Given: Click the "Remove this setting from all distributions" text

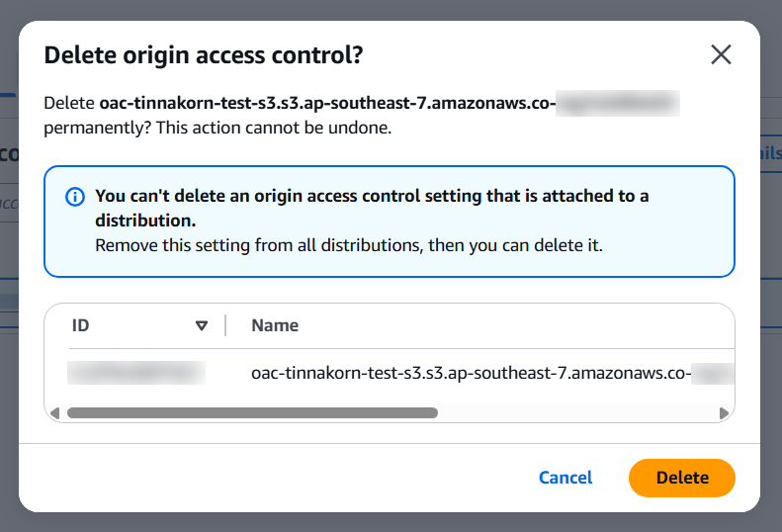Looking at the screenshot, I should [257, 244].
